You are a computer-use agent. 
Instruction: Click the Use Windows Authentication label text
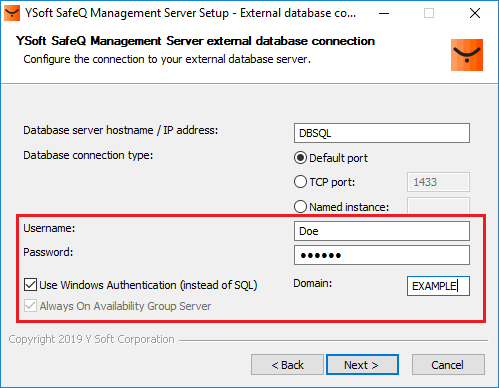[148, 285]
